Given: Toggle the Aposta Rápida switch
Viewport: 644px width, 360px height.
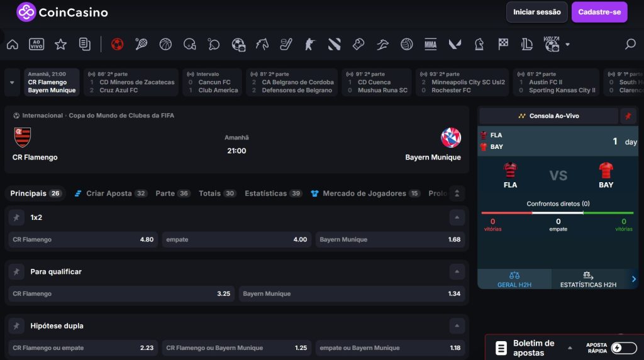Looking at the screenshot, I should click(624, 348).
